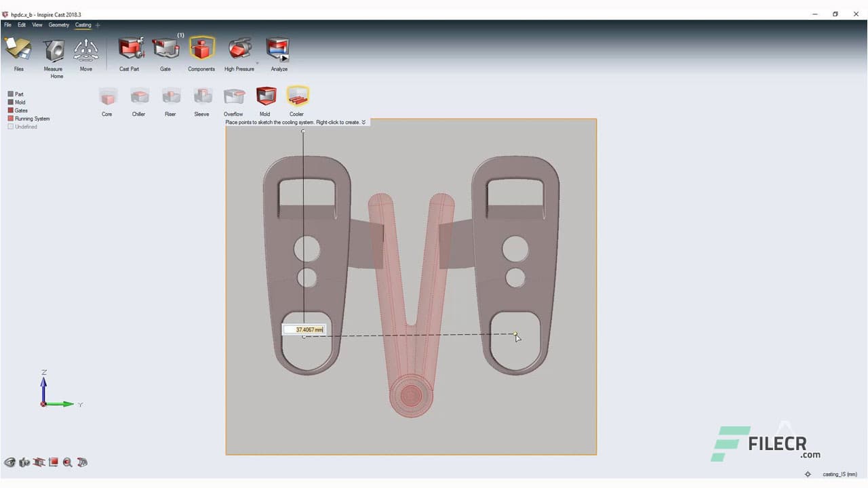Click the Y axis of the orientation triad

62,404
